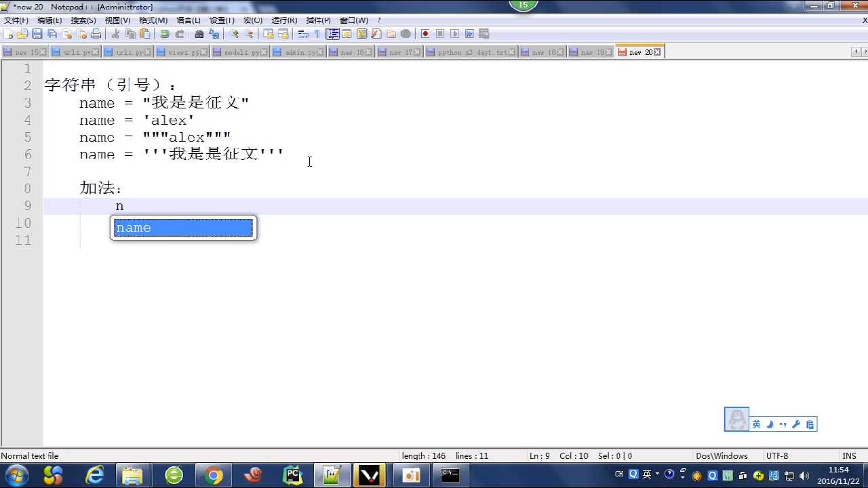Click the Copy toolbar icon
868x488 pixels.
click(130, 34)
